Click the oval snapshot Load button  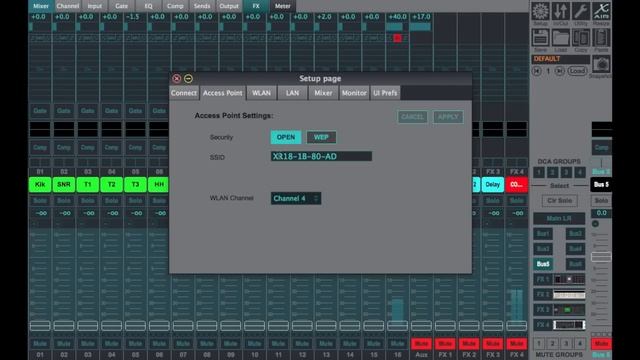[x=577, y=71]
